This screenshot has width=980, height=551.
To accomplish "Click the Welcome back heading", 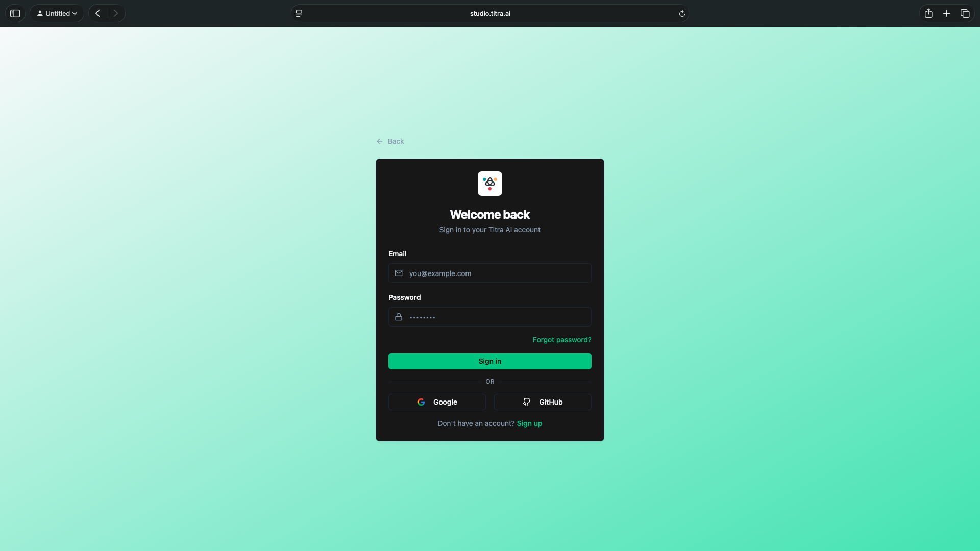I will pos(490,214).
